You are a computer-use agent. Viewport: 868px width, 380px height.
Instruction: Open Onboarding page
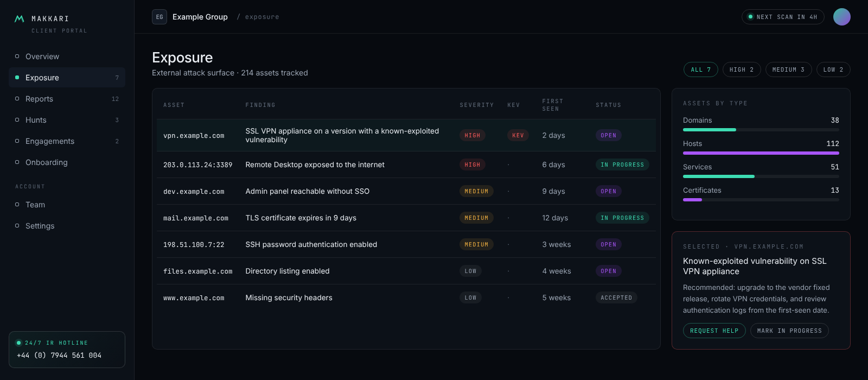click(67, 162)
